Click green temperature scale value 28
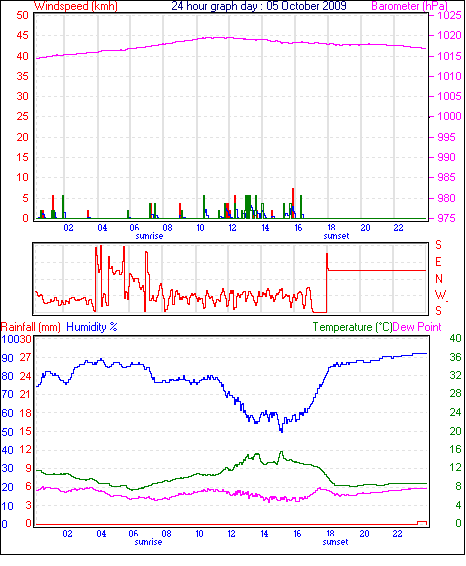The height and width of the screenshot is (566, 466). click(x=456, y=393)
